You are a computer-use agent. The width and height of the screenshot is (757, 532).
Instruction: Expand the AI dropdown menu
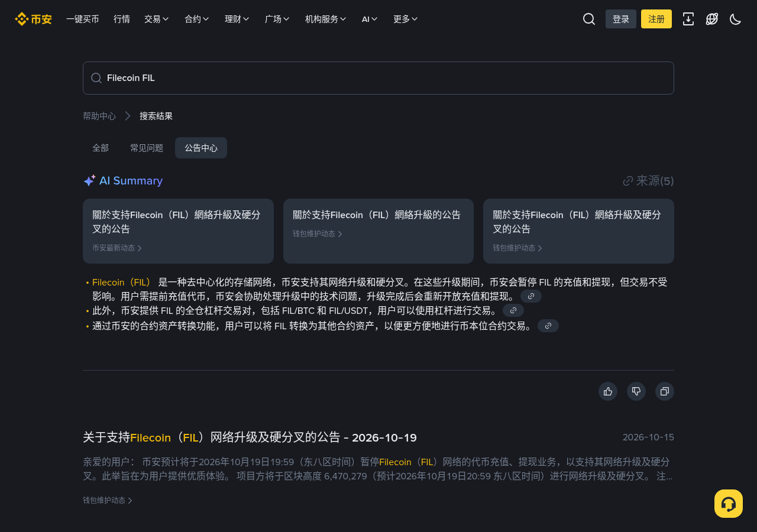(x=370, y=19)
